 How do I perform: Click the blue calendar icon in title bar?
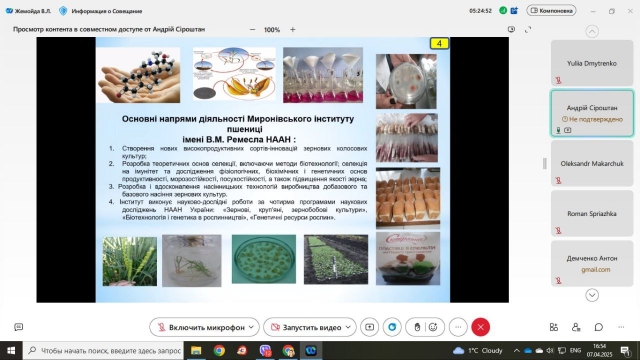(514, 11)
